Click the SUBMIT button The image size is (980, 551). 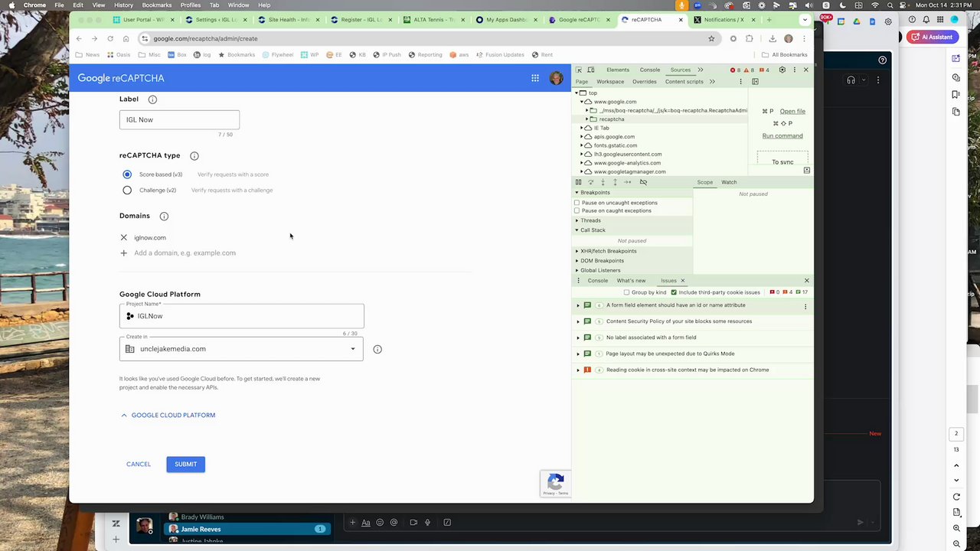[x=185, y=465]
